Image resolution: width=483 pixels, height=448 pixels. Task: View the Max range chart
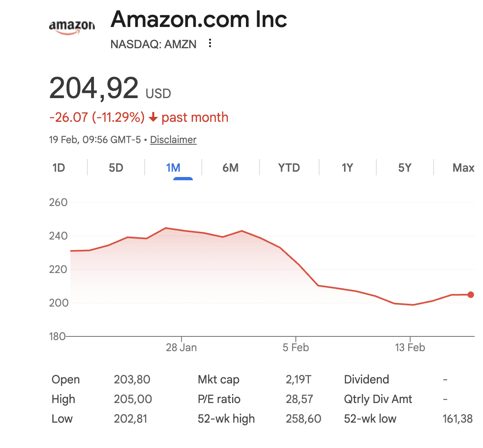[x=463, y=168]
